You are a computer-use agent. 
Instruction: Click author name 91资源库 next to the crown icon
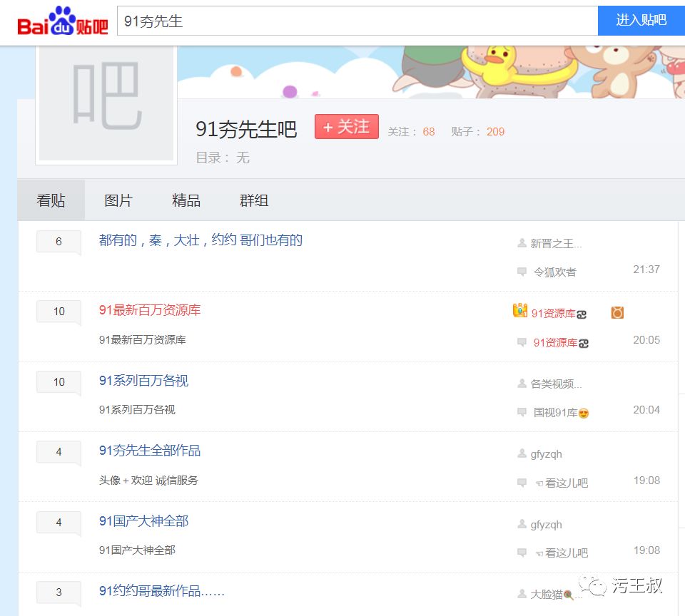pos(558,314)
